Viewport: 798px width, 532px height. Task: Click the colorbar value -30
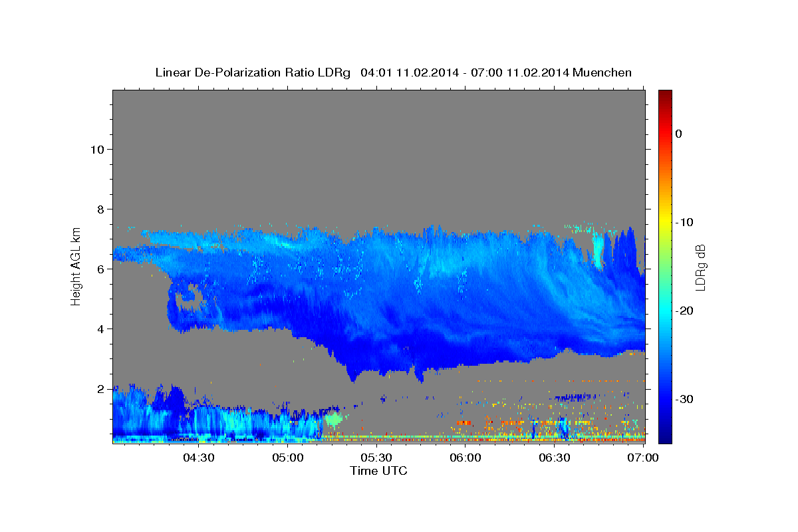pos(684,399)
